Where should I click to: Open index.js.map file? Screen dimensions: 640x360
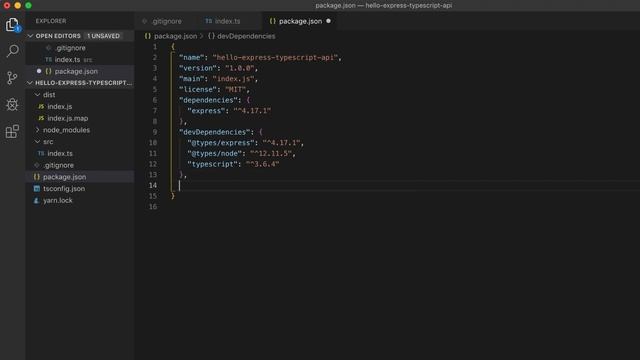pos(80,118)
